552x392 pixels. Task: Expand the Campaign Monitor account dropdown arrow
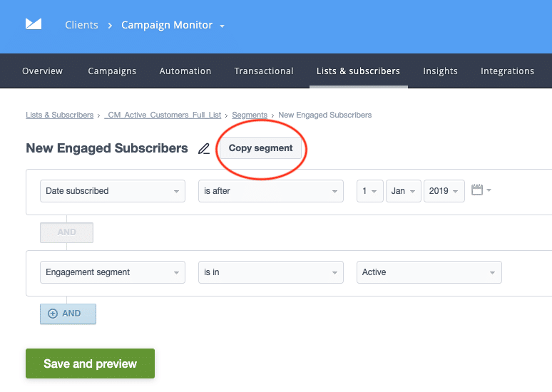click(x=223, y=26)
